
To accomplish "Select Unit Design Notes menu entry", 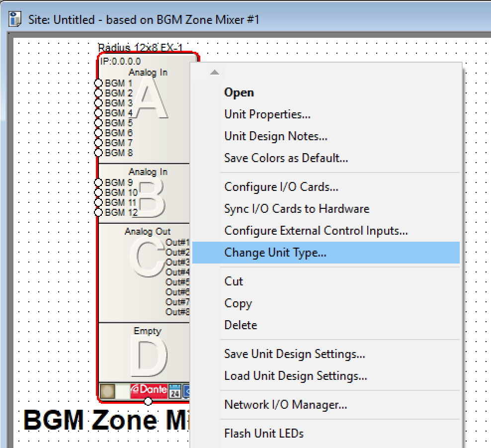I will pos(326,136).
